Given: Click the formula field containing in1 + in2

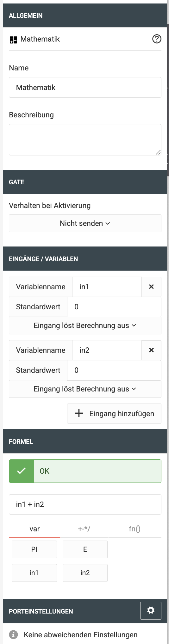Looking at the screenshot, I should (x=85, y=504).
